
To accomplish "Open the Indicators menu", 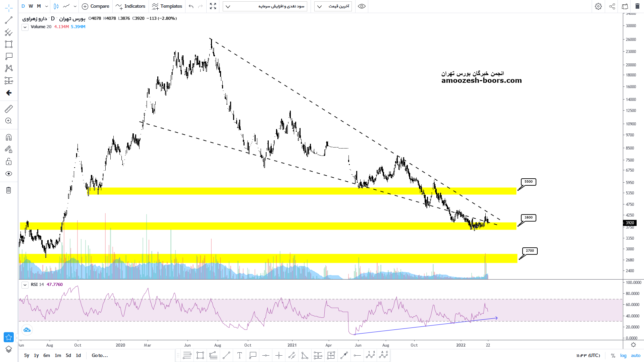I will pyautogui.click(x=130, y=6).
